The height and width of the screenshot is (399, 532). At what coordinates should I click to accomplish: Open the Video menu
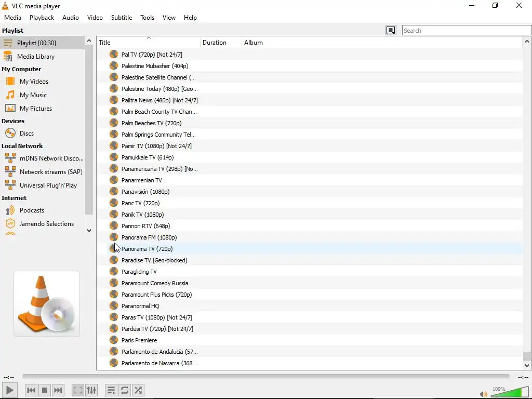click(95, 18)
